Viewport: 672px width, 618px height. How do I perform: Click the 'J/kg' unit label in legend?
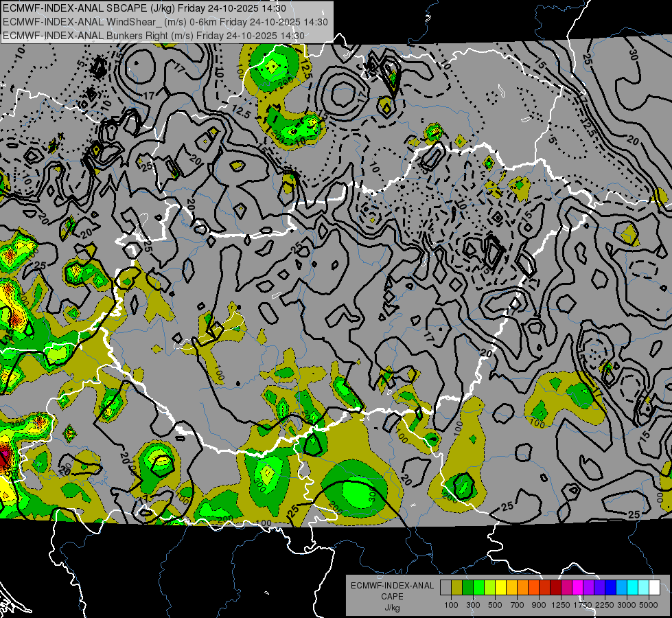[x=392, y=608]
